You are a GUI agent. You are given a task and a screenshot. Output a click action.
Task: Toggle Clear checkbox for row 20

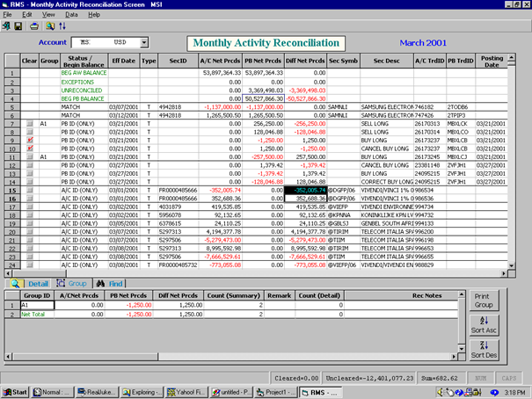click(x=30, y=231)
